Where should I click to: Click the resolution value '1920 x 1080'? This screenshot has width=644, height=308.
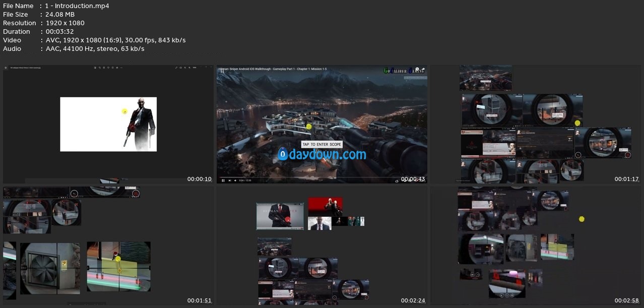[65, 23]
